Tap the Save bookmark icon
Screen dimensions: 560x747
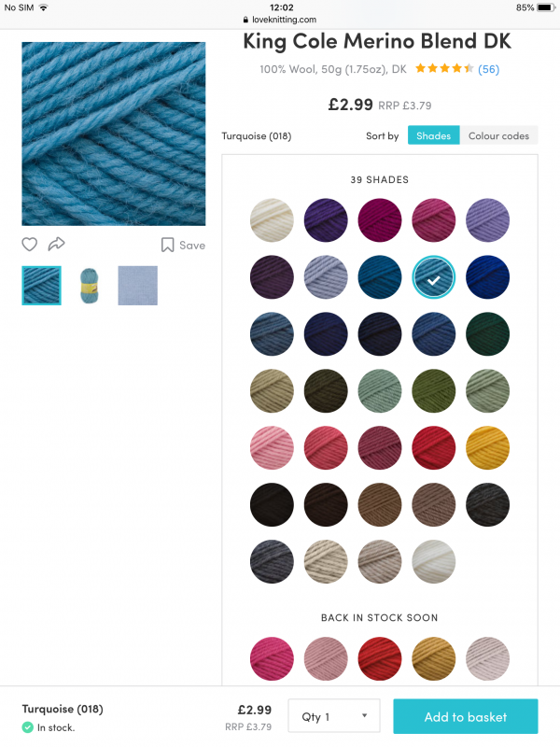[x=167, y=245]
